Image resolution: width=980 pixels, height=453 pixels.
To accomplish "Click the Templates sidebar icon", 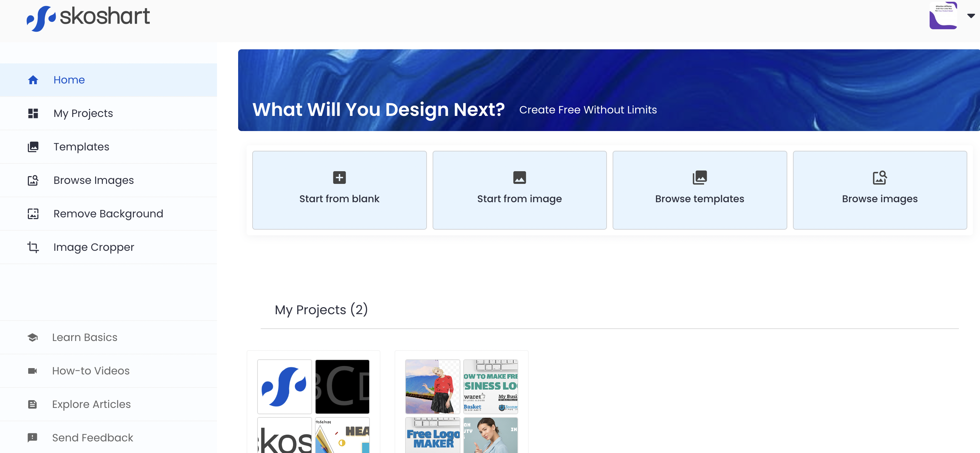I will [x=33, y=147].
